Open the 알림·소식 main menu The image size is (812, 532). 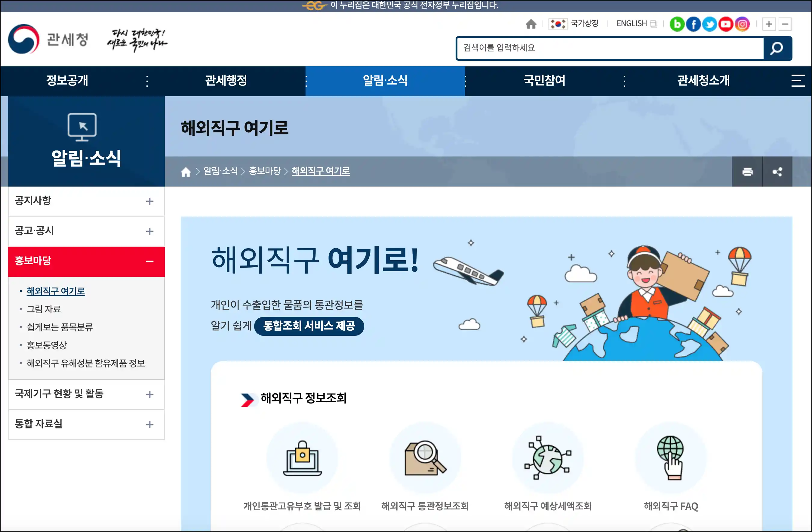click(x=385, y=81)
